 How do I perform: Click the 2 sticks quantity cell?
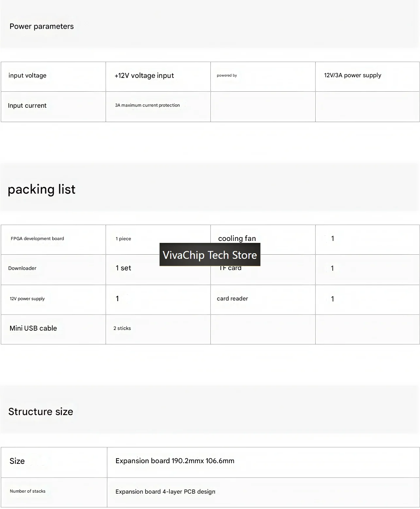pos(158,329)
